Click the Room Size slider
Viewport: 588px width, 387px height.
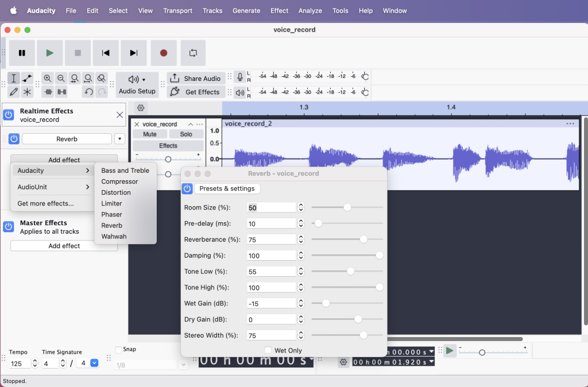pos(347,207)
